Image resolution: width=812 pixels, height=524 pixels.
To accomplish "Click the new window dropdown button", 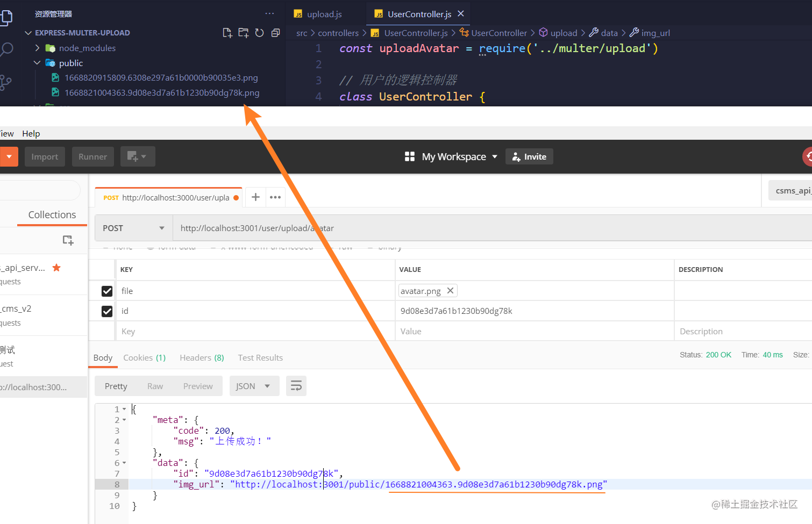I will coord(138,156).
